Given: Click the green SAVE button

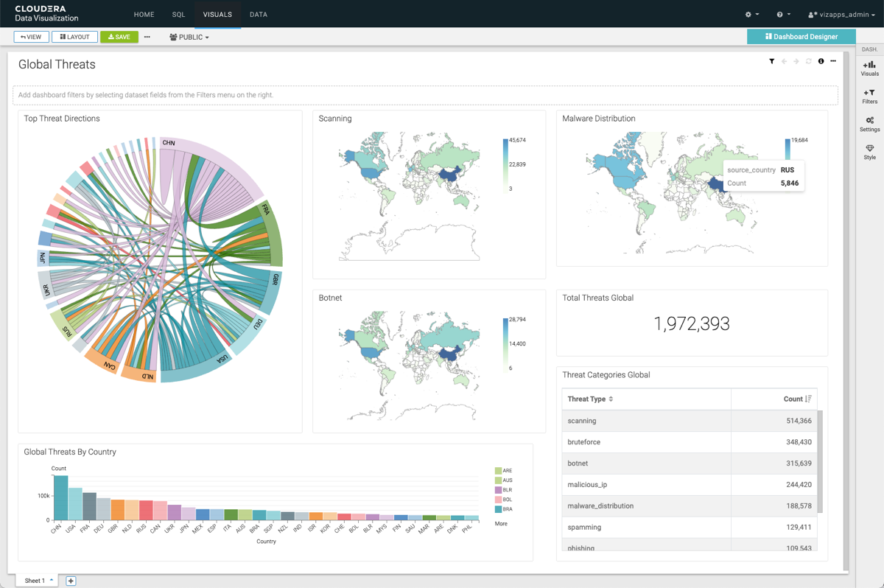Looking at the screenshot, I should 119,37.
